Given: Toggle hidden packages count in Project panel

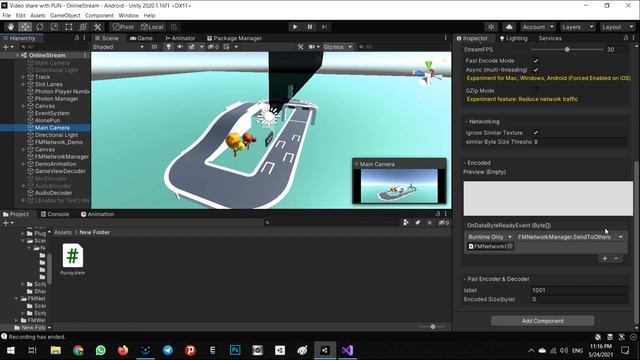Looking at the screenshot, I should [444, 222].
